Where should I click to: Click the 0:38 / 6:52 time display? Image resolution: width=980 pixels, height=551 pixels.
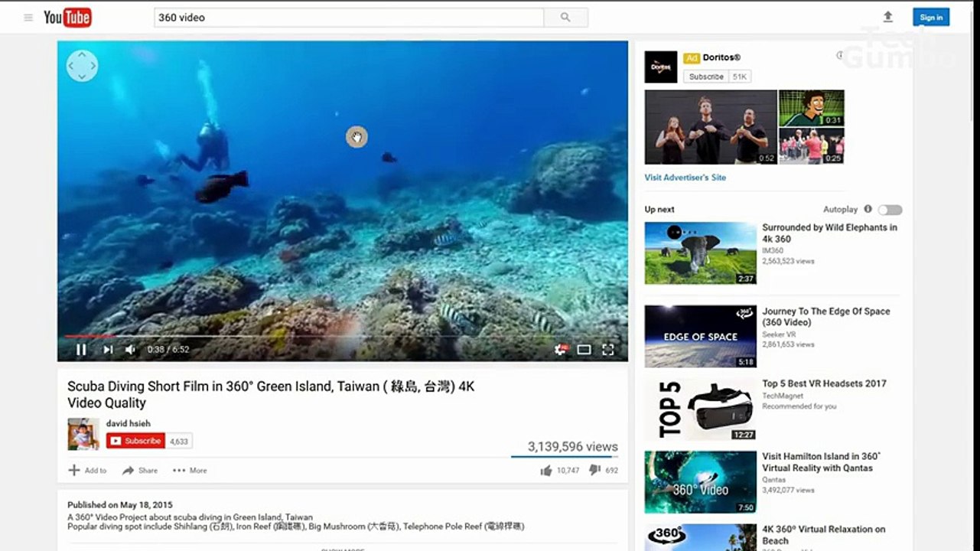[168, 350]
